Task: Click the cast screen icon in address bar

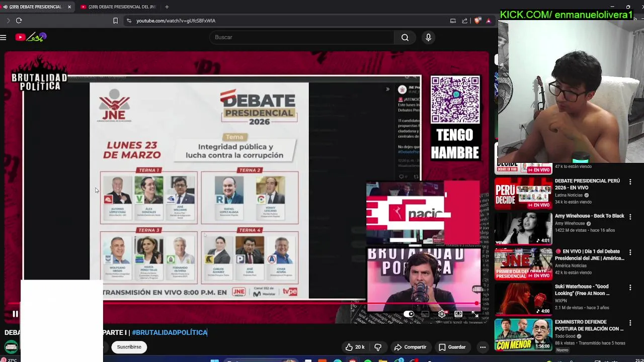Action: 453,21
